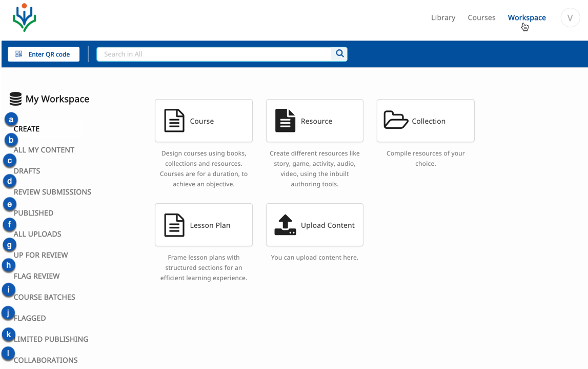The width and height of the screenshot is (588, 369).
Task: Click the Lesson Plan document icon
Action: (x=174, y=225)
